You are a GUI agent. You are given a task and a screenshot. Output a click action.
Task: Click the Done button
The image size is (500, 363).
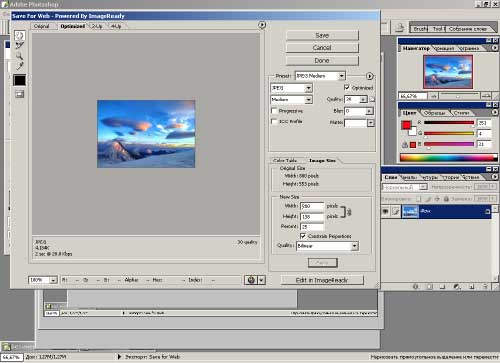point(322,60)
